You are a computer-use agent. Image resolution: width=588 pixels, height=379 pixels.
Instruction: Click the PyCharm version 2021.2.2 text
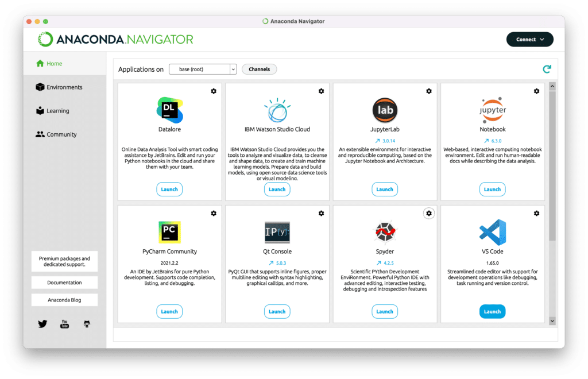pyautogui.click(x=169, y=263)
